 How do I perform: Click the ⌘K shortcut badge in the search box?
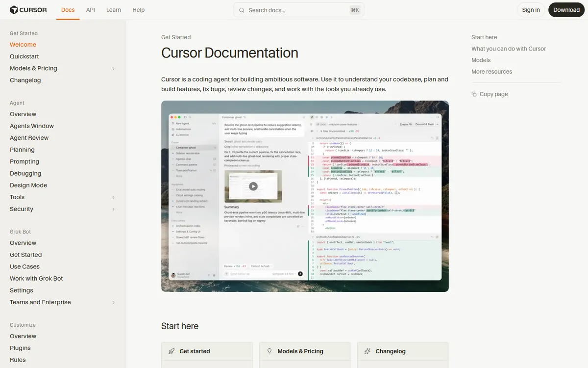click(355, 10)
